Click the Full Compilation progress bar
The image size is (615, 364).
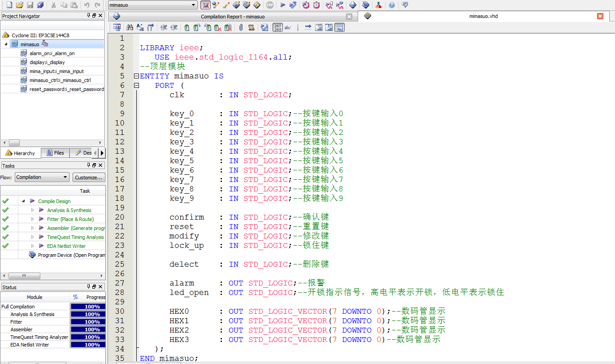coord(88,307)
